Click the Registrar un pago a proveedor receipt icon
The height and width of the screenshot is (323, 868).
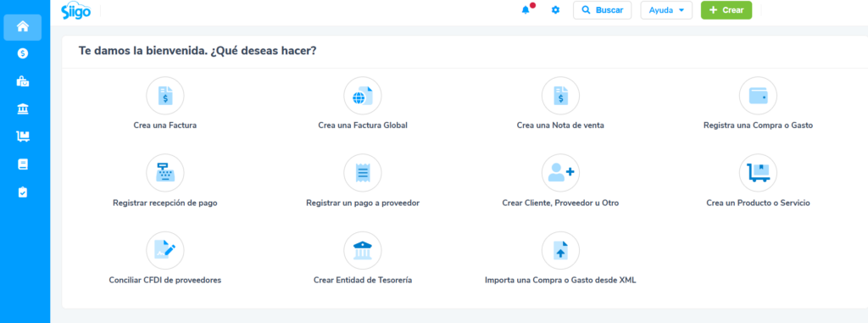[x=363, y=173]
